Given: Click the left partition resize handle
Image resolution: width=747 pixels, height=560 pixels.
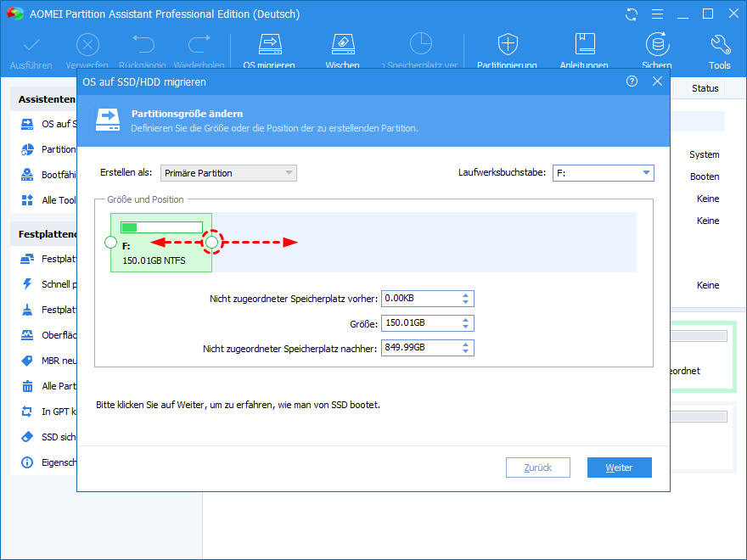Looking at the screenshot, I should [x=110, y=243].
